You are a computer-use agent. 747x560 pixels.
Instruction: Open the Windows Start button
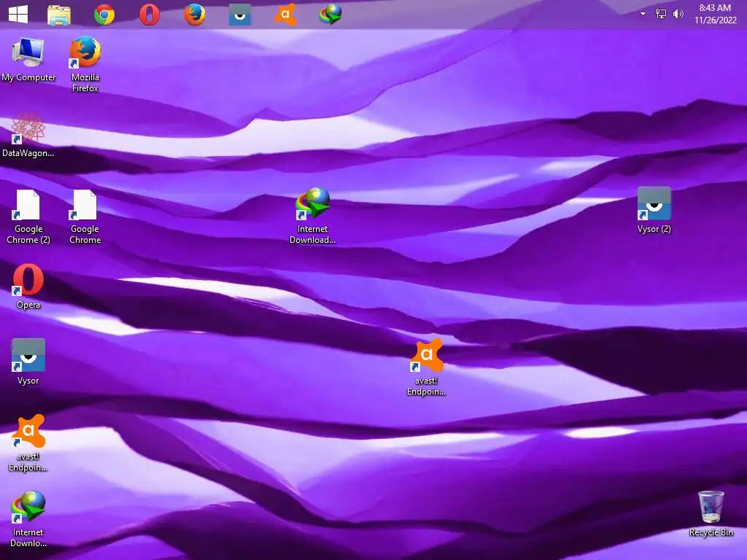18,15
